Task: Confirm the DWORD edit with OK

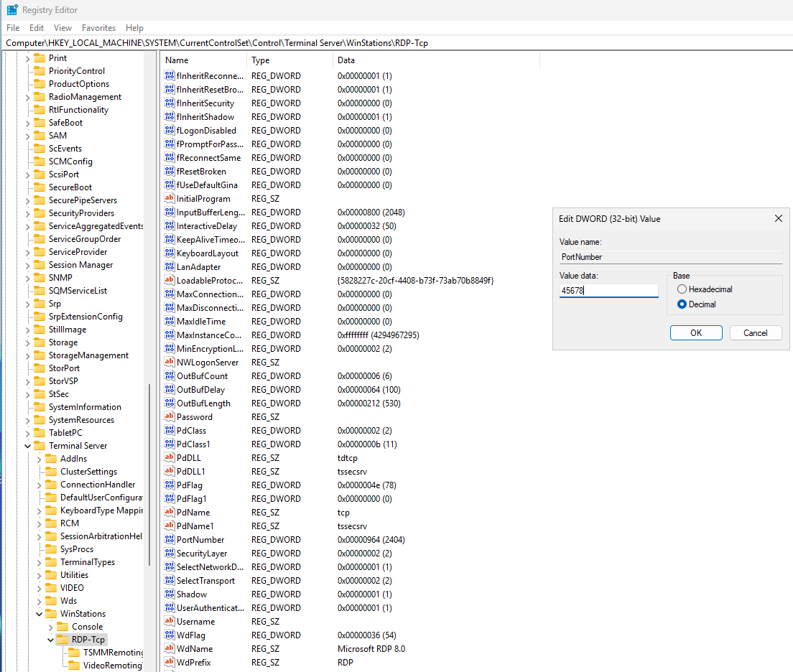Action: pyautogui.click(x=695, y=333)
